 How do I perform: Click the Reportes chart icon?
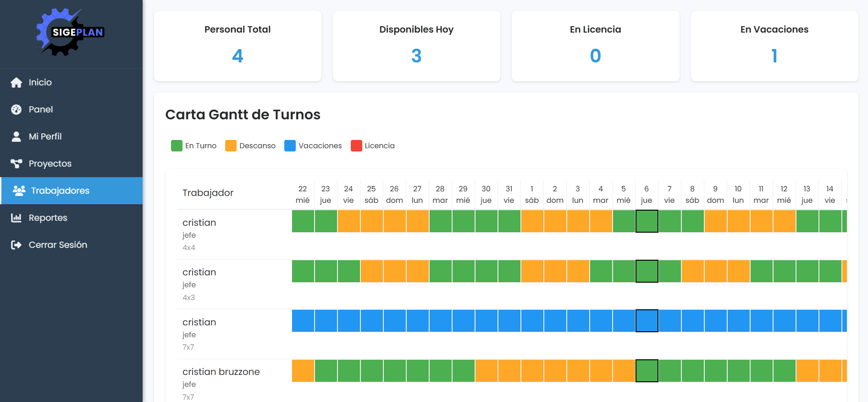point(17,218)
